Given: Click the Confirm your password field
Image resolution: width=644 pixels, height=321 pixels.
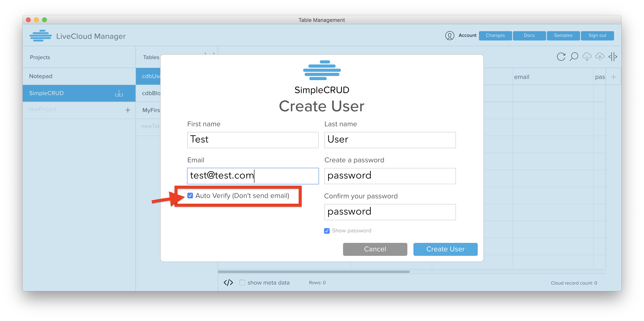Looking at the screenshot, I should 390,212.
